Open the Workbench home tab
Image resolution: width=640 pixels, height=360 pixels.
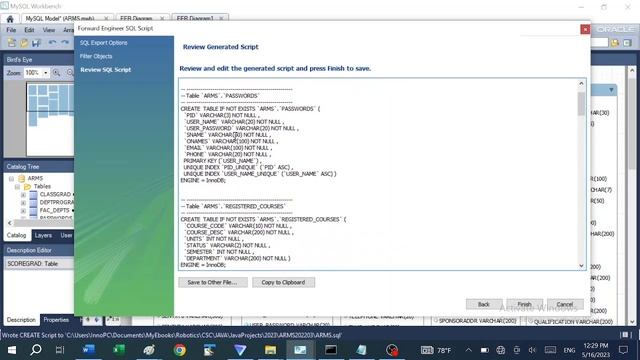pyautogui.click(x=10, y=19)
